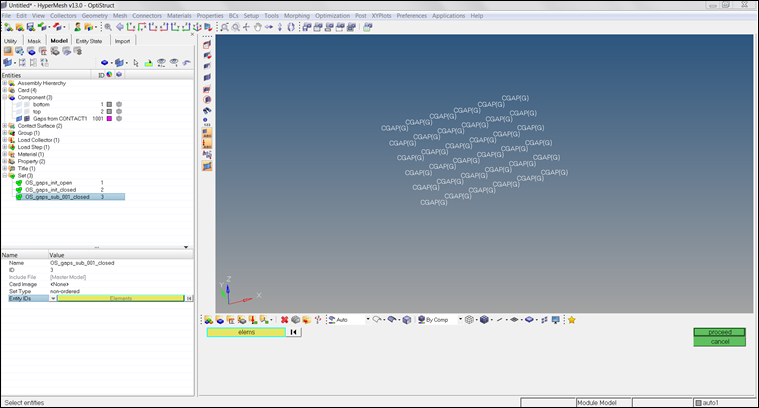Toggle element visibility of bottom component
759x408 pixels.
pos(27,105)
